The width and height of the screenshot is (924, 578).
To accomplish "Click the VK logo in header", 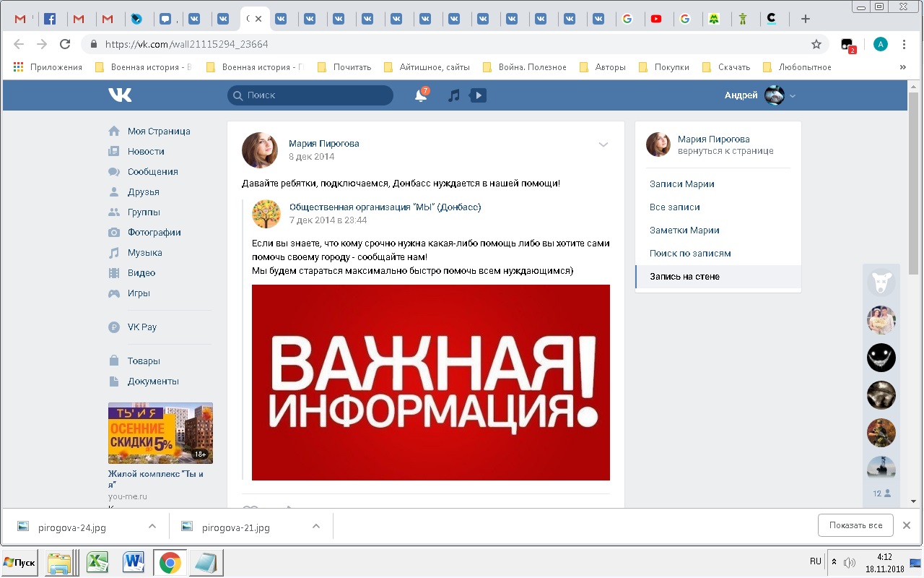I will tap(120, 95).
